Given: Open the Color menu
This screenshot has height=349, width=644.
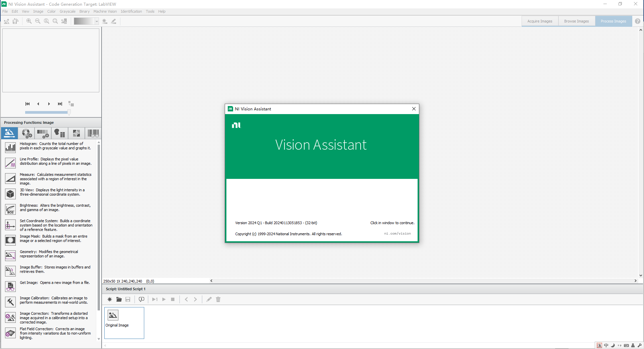Looking at the screenshot, I should pos(51,11).
